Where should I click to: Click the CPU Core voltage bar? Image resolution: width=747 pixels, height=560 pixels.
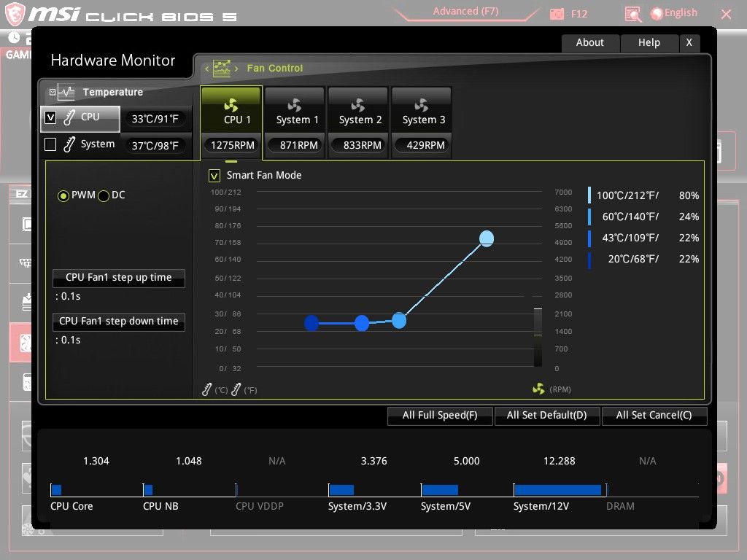click(x=57, y=490)
